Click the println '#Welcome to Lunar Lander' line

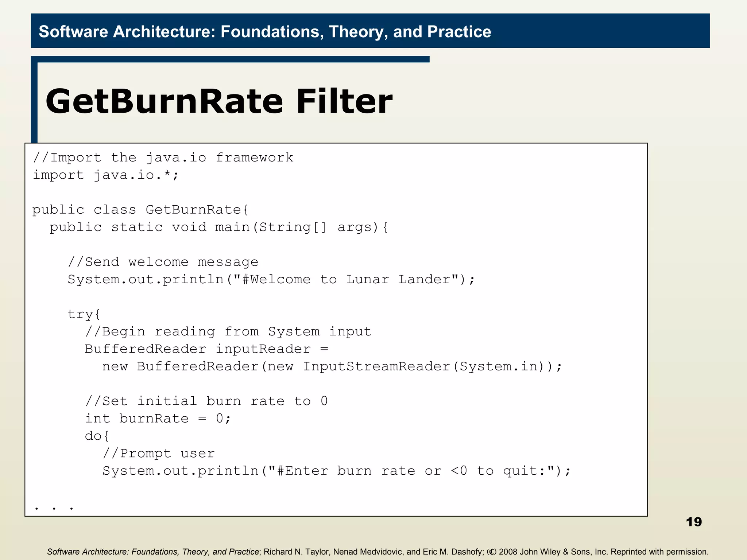272,280
